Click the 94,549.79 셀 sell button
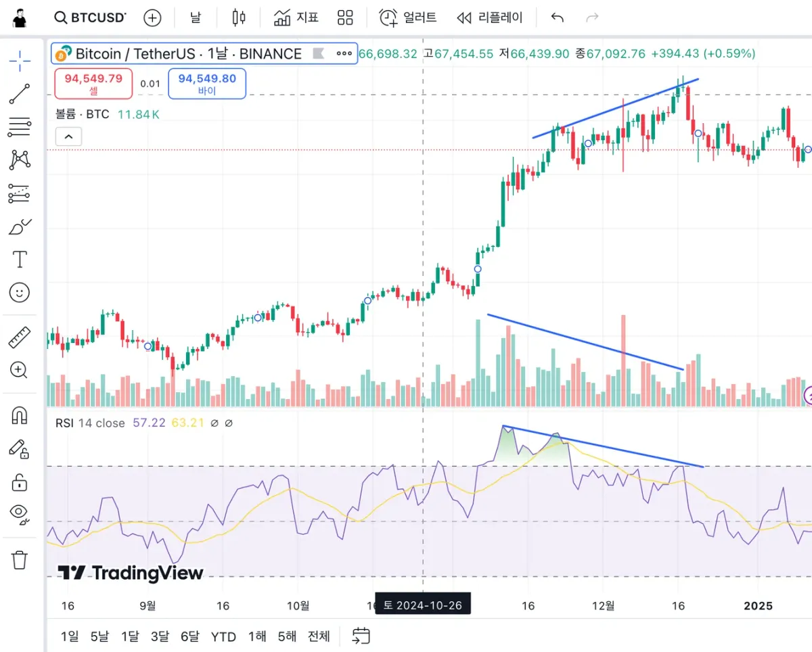The image size is (812, 652). [x=93, y=84]
